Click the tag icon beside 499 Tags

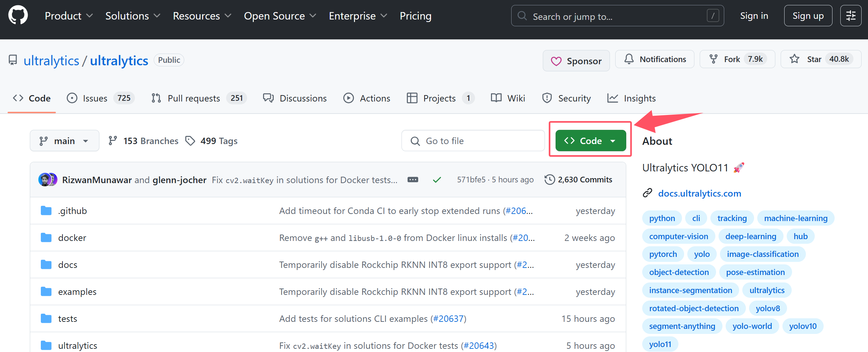pos(190,141)
